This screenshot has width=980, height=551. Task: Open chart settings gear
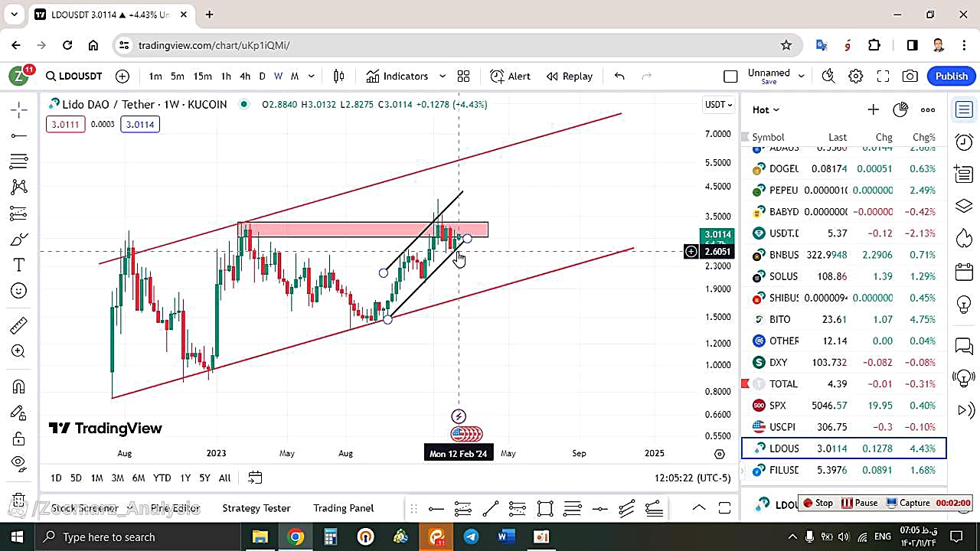856,76
